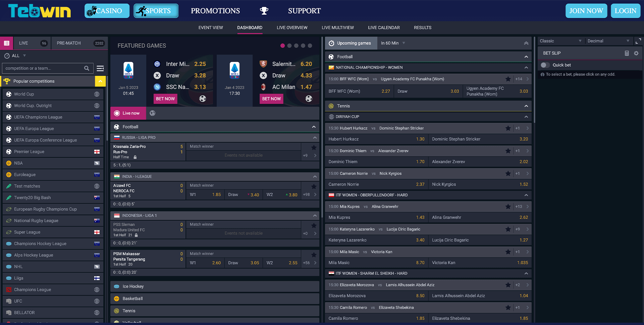The height and width of the screenshot is (325, 644).
Task: Switch to the Live Overview tab
Action: point(292,28)
